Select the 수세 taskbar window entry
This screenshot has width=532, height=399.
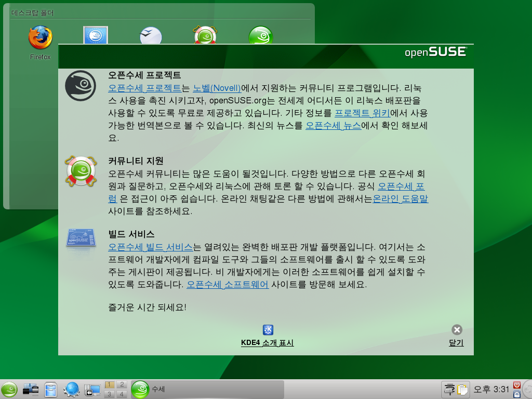[x=207, y=390]
